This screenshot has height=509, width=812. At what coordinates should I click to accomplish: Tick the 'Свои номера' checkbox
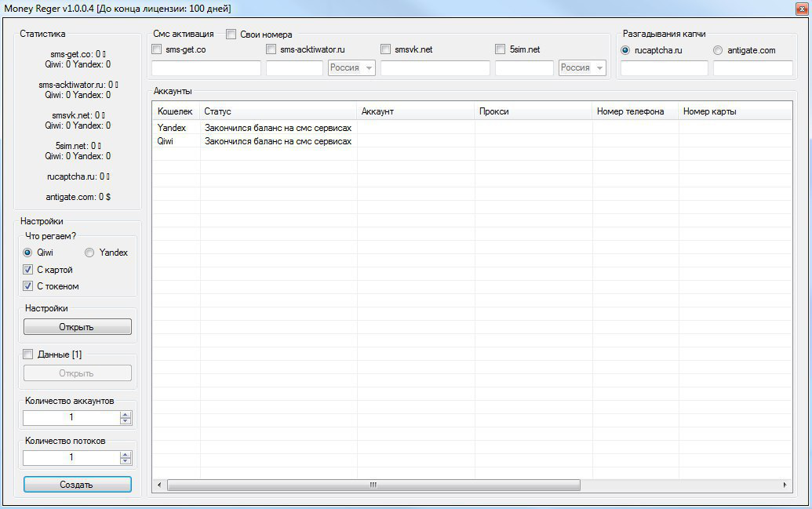pyautogui.click(x=231, y=35)
